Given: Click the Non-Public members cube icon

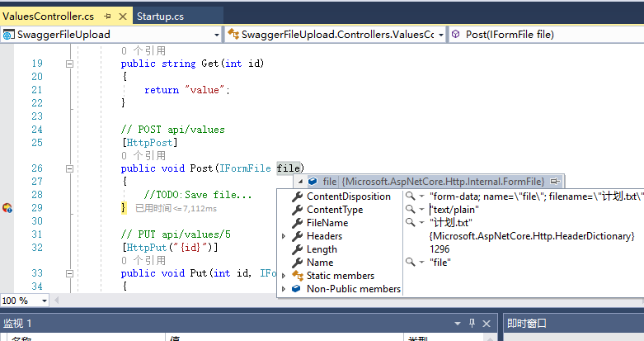Looking at the screenshot, I should [x=296, y=289].
